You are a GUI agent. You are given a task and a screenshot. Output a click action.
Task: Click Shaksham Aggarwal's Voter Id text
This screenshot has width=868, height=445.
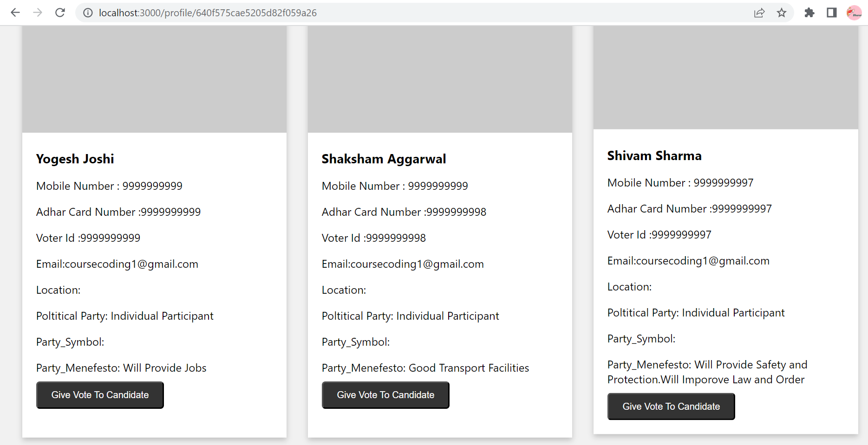[373, 238]
